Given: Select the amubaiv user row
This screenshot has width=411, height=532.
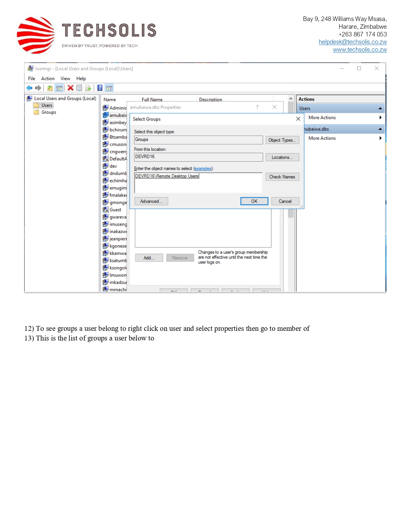Looking at the screenshot, I should point(115,115).
